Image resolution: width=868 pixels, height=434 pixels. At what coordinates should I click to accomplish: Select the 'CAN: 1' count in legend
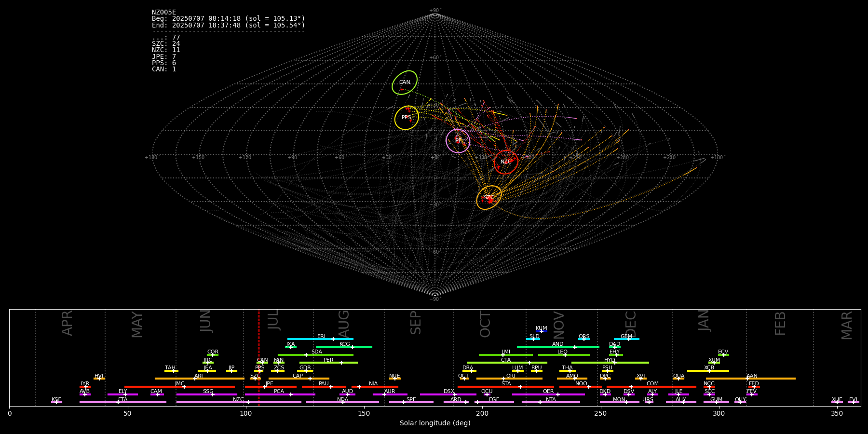point(164,69)
